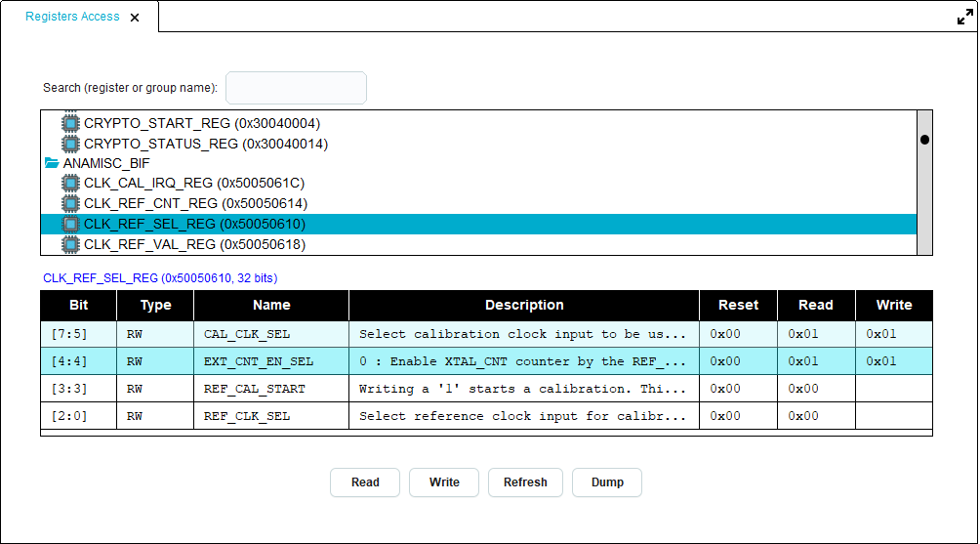980x544 pixels.
Task: Click the Read value of EXT_CNT_EN_SEL
Action: coord(803,361)
